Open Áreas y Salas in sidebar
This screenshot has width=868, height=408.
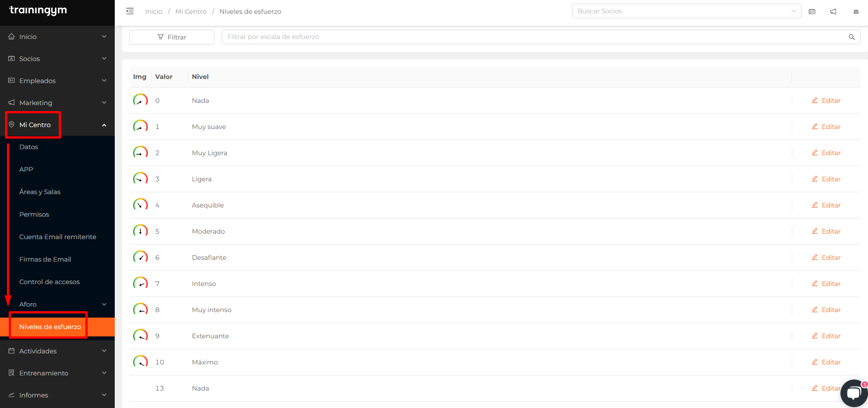40,192
